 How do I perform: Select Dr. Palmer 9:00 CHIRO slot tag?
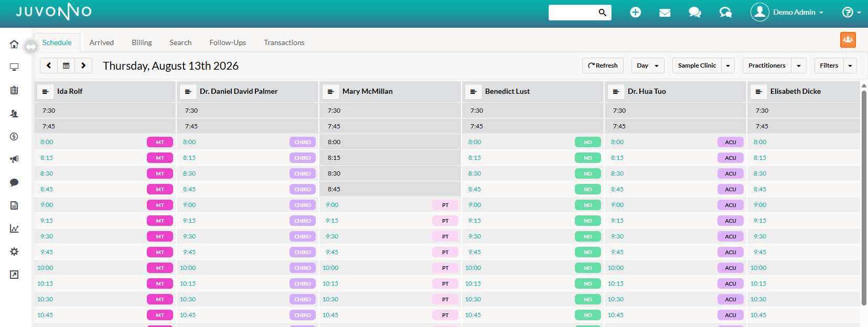click(303, 205)
